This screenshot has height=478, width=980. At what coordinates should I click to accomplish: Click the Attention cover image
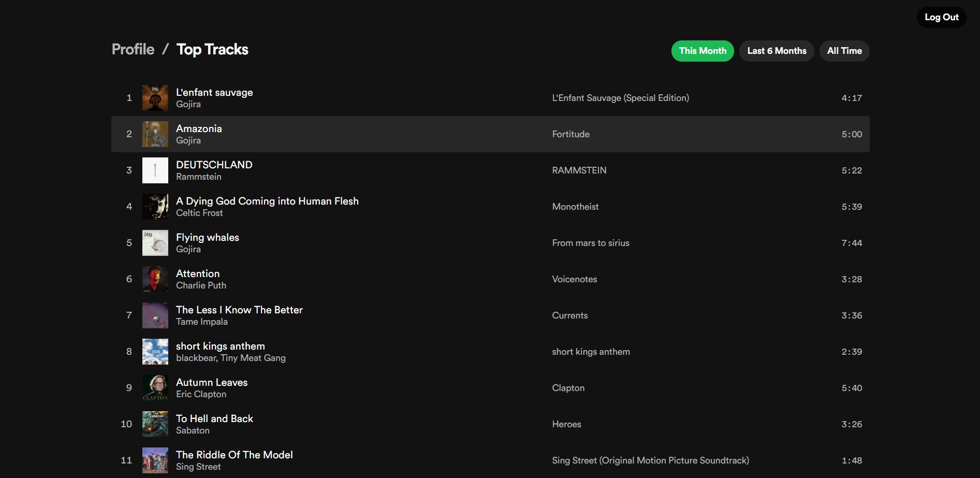[x=155, y=279]
